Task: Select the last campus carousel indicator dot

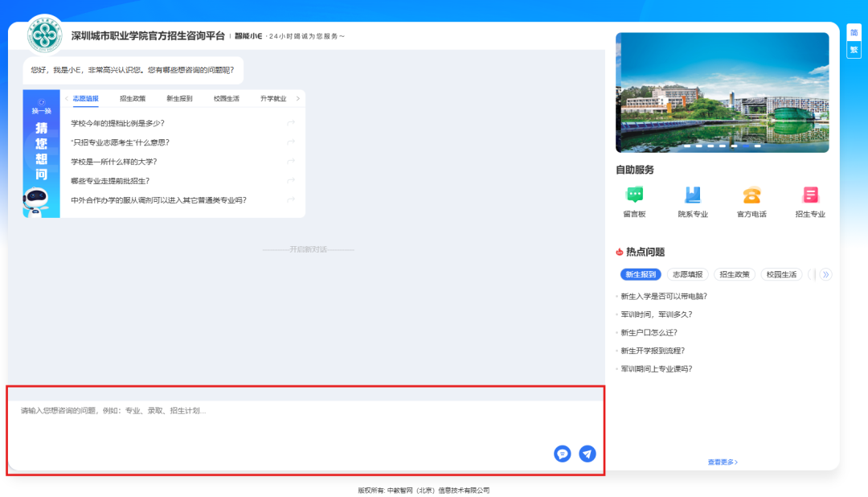Action: [757, 146]
